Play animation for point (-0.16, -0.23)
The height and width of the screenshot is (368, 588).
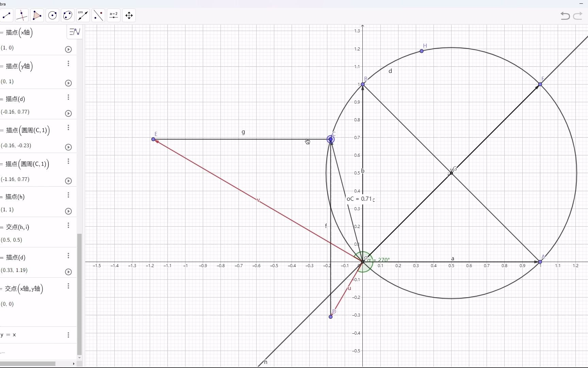pos(68,147)
